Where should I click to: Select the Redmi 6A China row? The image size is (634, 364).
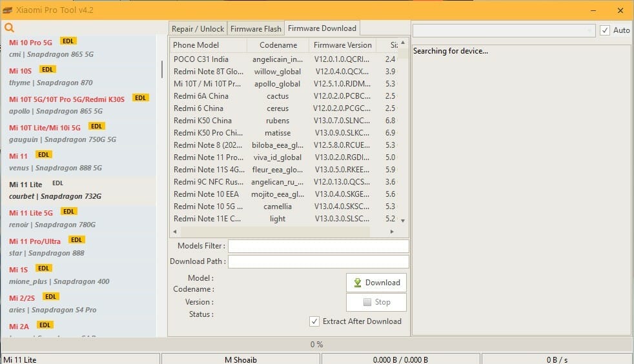pos(285,96)
